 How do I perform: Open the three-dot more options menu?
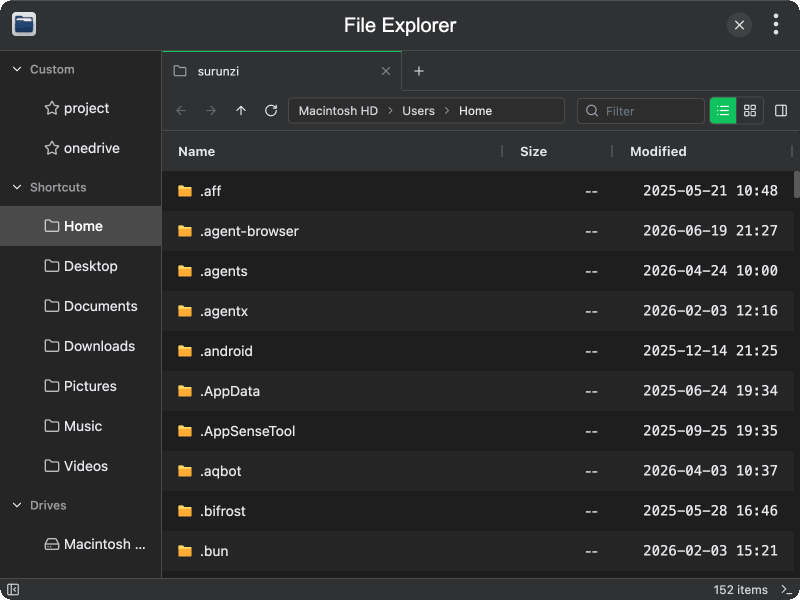(x=776, y=24)
